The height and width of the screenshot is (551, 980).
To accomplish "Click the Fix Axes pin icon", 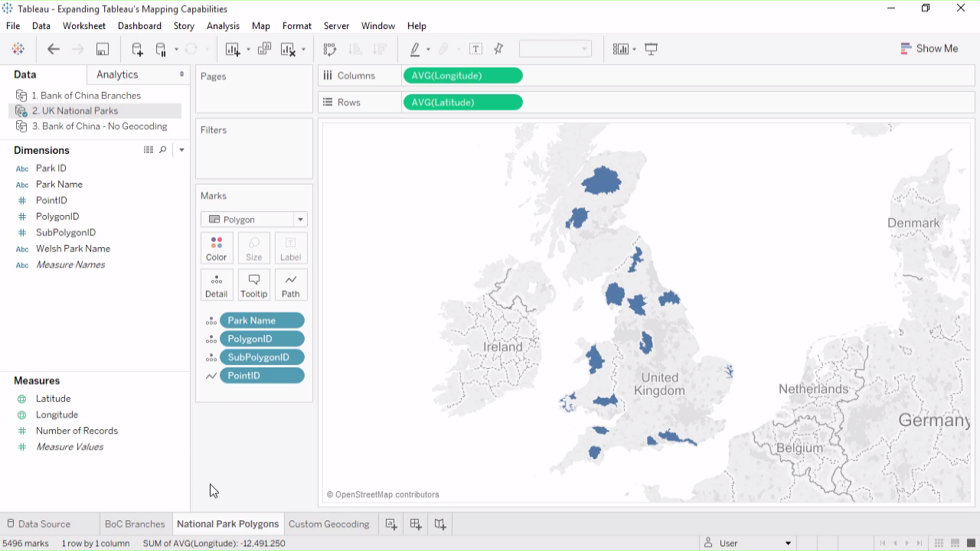I will coord(499,49).
